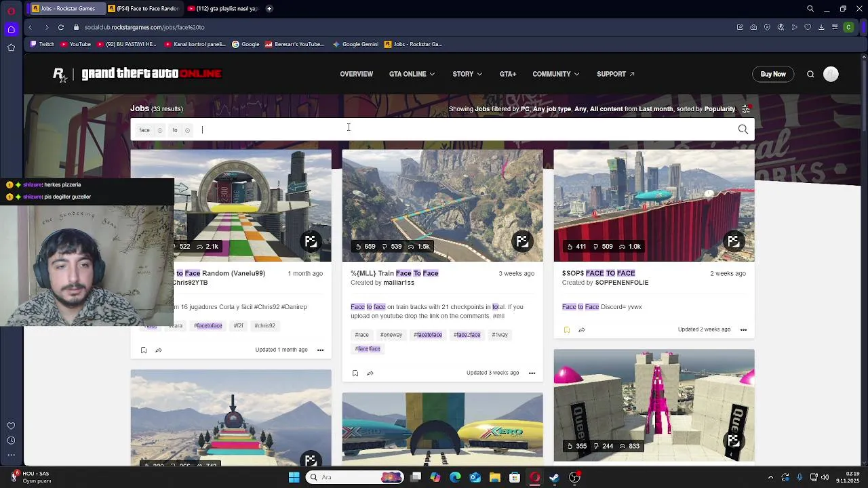Click the Buy Now button

click(773, 75)
